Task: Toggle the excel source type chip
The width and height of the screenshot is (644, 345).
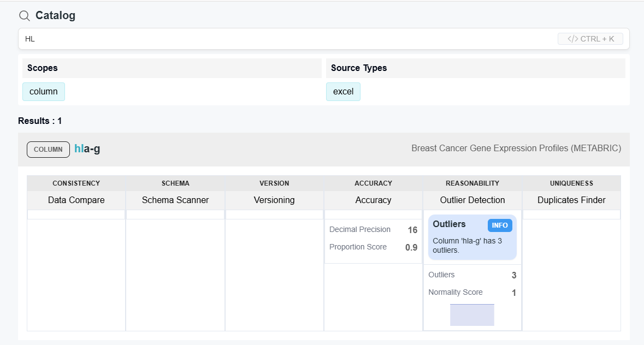Action: coord(343,92)
